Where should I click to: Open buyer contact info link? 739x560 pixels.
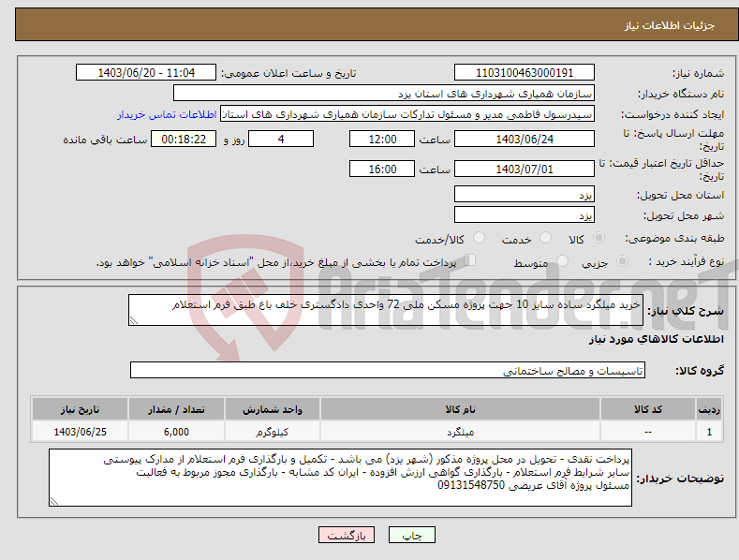[167, 114]
